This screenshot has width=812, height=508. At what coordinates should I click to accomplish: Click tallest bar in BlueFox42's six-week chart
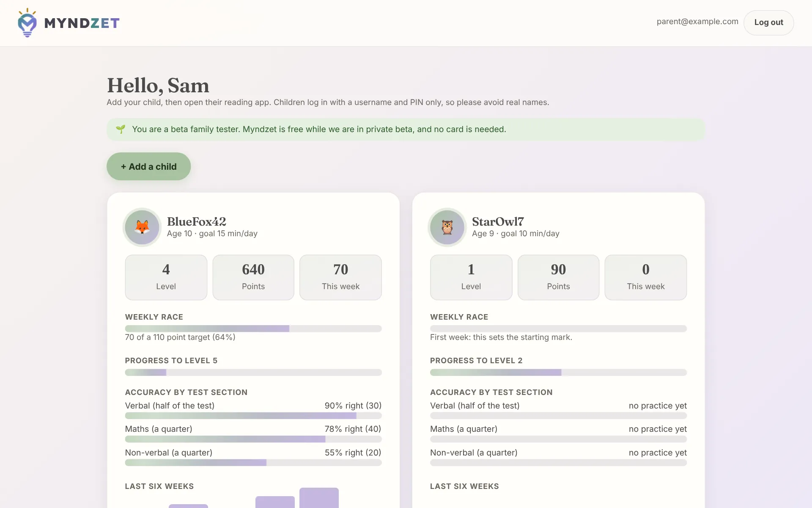click(319, 498)
